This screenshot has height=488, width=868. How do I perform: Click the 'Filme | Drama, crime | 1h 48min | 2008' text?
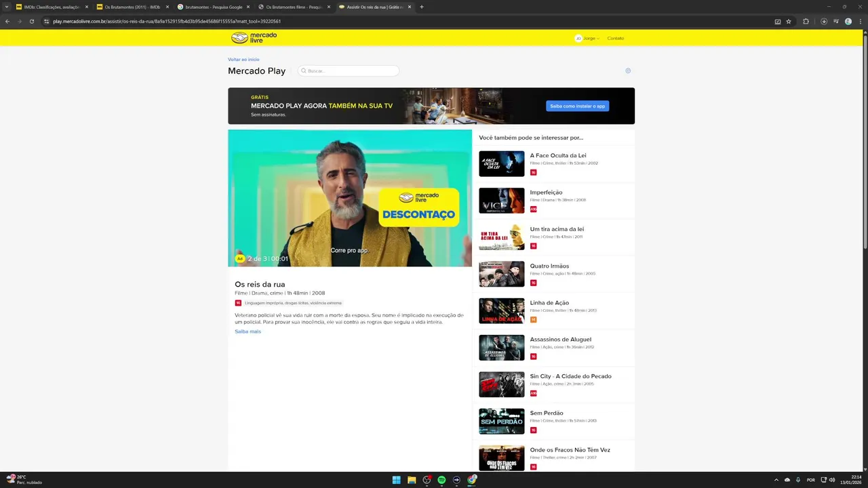280,293
